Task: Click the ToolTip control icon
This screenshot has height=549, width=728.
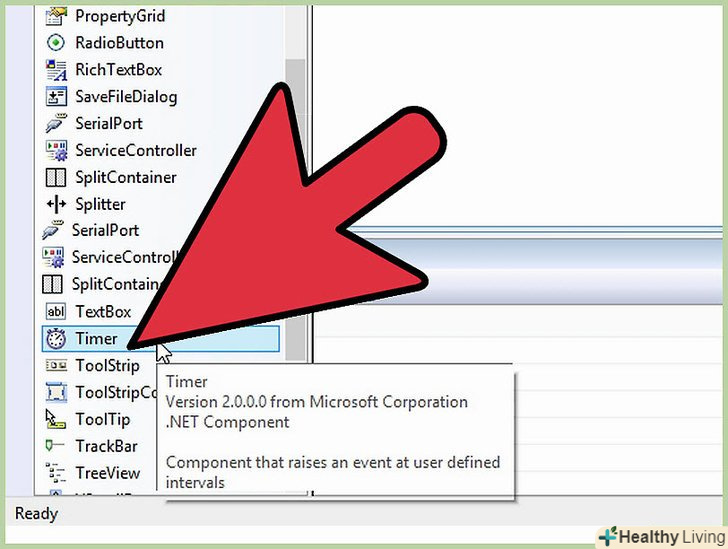Action: pyautogui.click(x=56, y=419)
